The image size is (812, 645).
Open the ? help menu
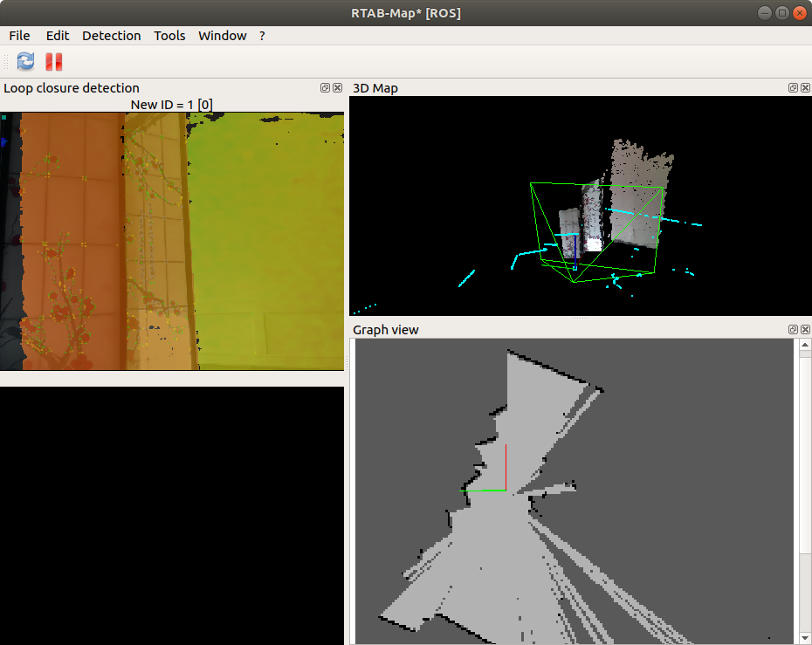[262, 36]
